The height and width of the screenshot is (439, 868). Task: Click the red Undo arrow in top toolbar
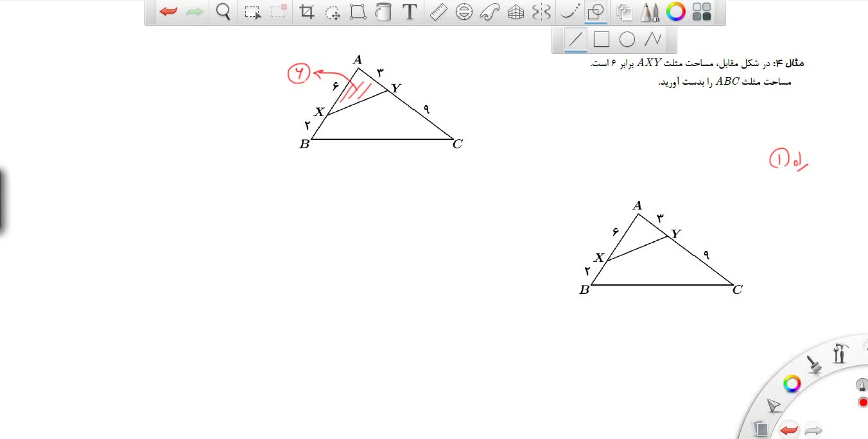(x=169, y=12)
